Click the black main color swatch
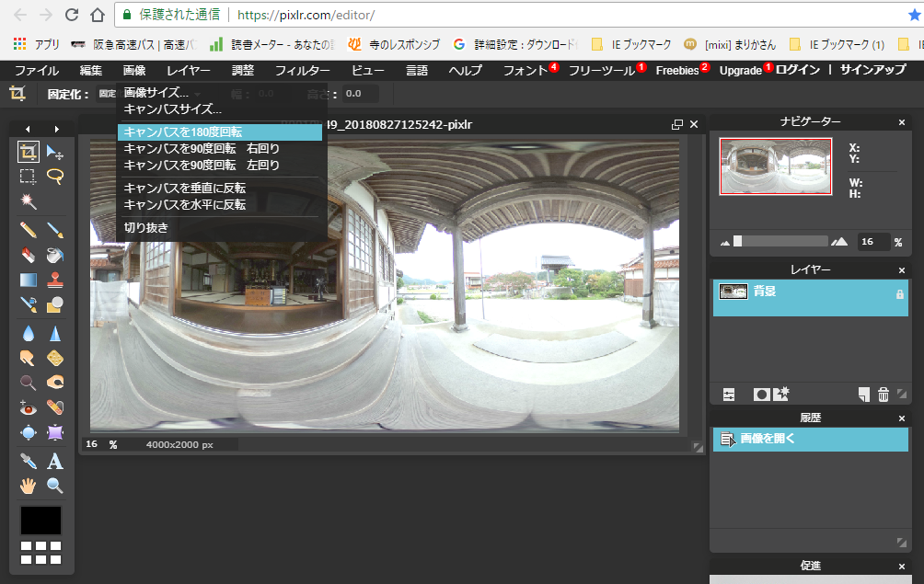Screen dimensions: 924x584 (40, 521)
